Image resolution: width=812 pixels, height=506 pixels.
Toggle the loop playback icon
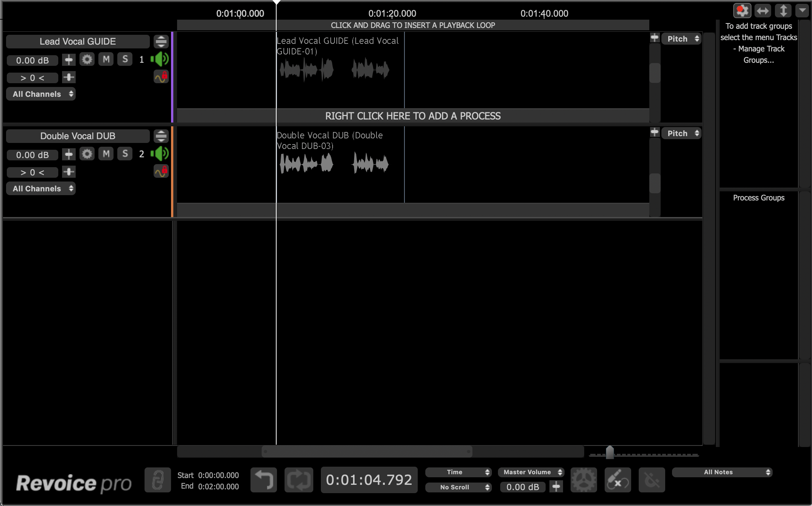click(299, 480)
